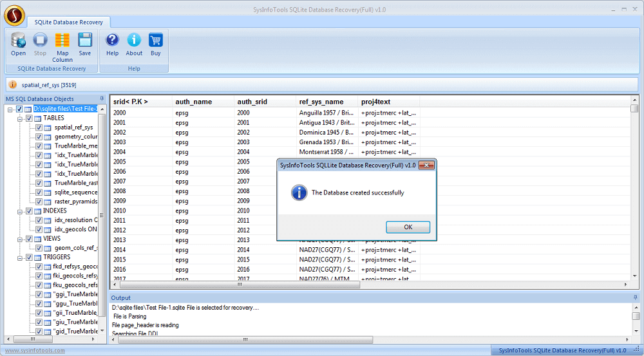This screenshot has width=644, height=356.
Task: Click the geom_cols_ref view icon
Action: coord(48,248)
